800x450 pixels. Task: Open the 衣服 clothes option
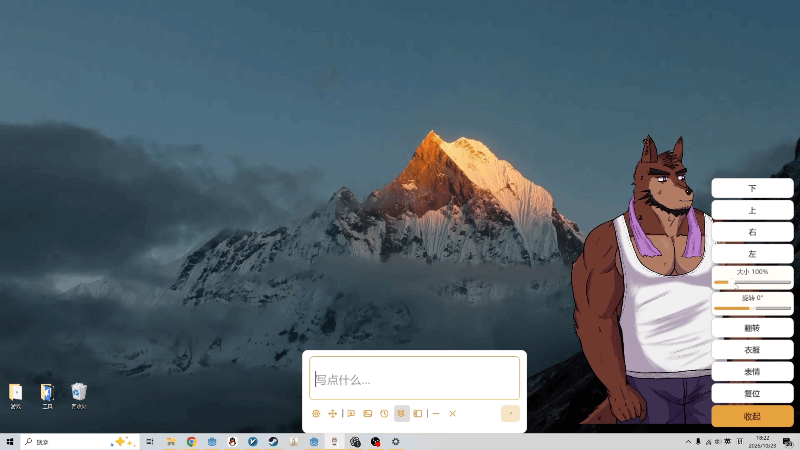tap(752, 350)
